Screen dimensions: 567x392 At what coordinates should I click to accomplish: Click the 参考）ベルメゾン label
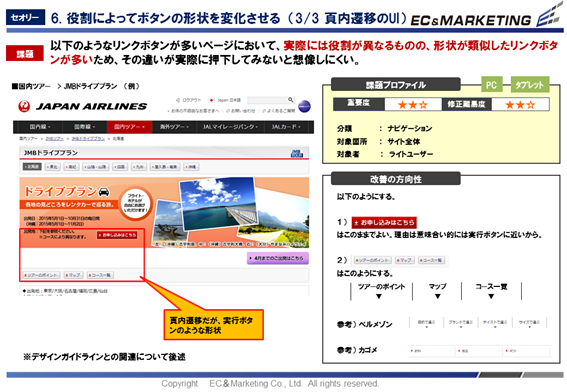click(365, 324)
